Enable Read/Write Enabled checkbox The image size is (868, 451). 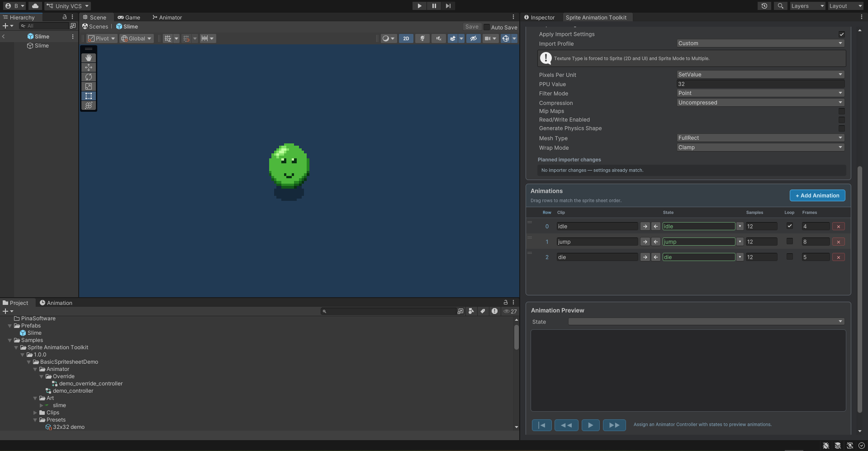[841, 120]
